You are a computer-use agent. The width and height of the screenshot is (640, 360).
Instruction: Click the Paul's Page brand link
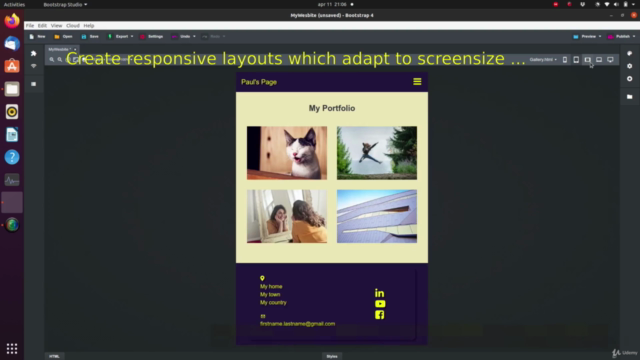click(259, 82)
